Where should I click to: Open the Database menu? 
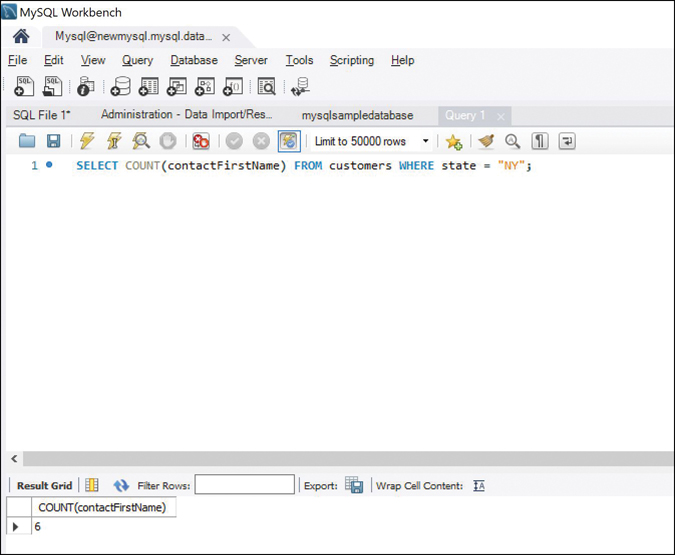pos(194,60)
